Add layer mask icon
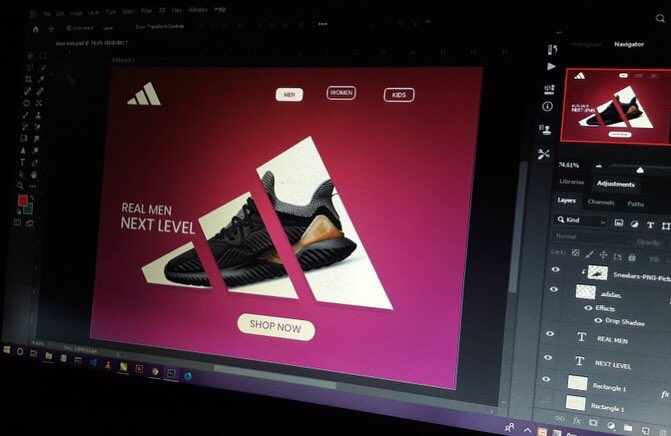The height and width of the screenshot is (436, 671). [593, 423]
